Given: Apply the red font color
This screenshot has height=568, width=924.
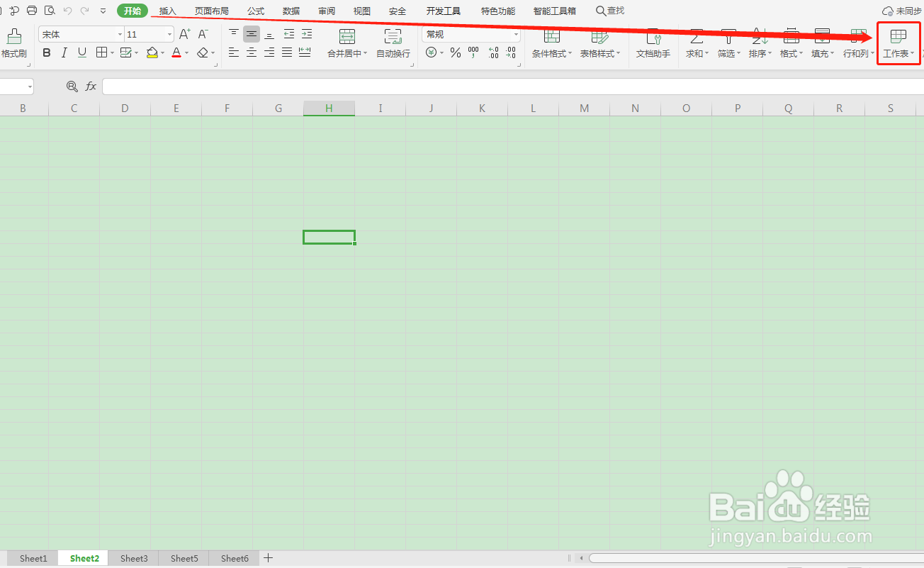Looking at the screenshot, I should click(x=176, y=52).
